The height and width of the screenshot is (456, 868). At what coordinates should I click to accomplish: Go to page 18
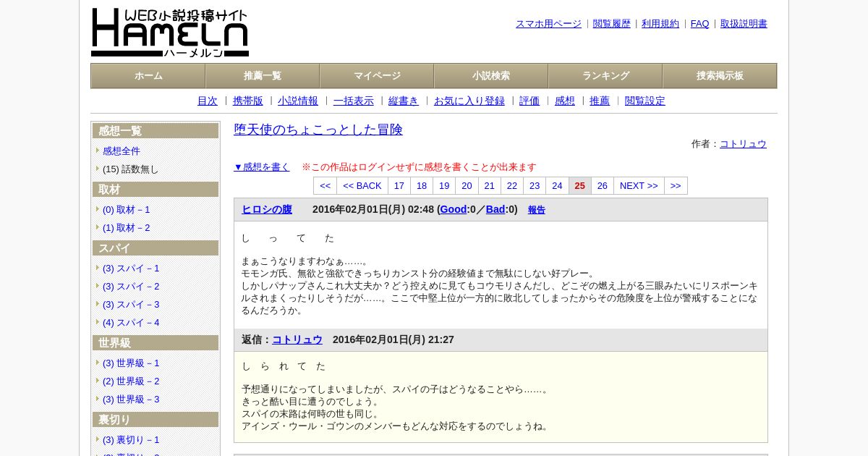[x=422, y=186]
